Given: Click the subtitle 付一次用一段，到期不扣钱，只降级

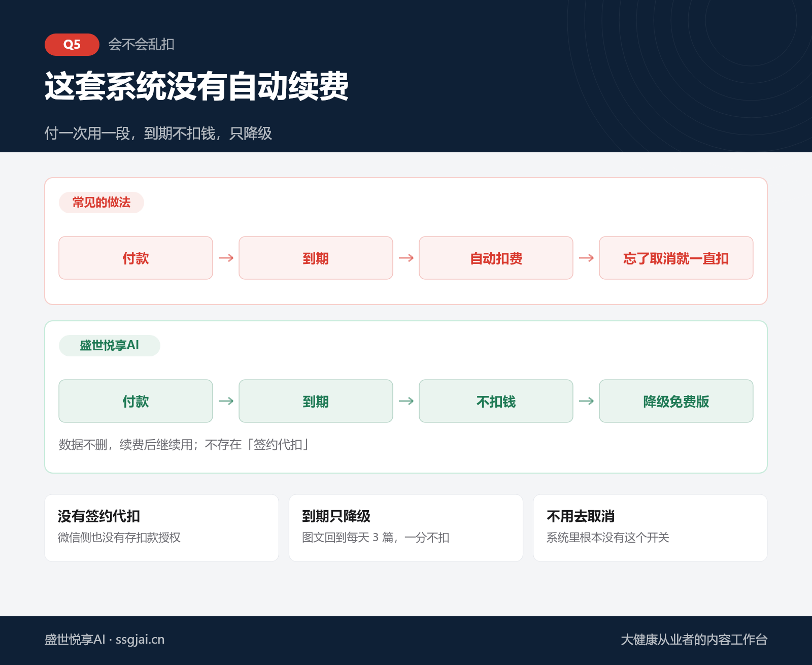Looking at the screenshot, I should tap(158, 134).
